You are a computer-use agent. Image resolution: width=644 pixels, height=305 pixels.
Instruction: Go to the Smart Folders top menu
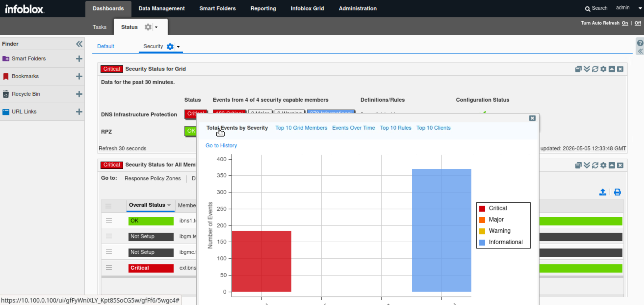218,9
